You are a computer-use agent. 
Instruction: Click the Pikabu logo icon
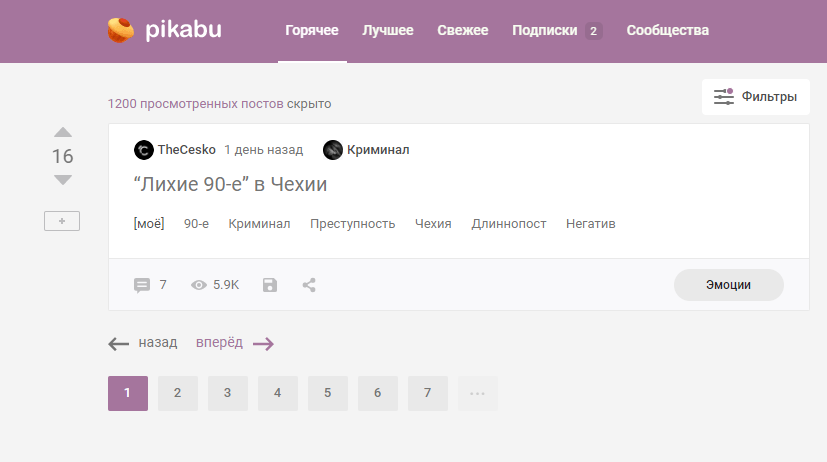pos(121,30)
